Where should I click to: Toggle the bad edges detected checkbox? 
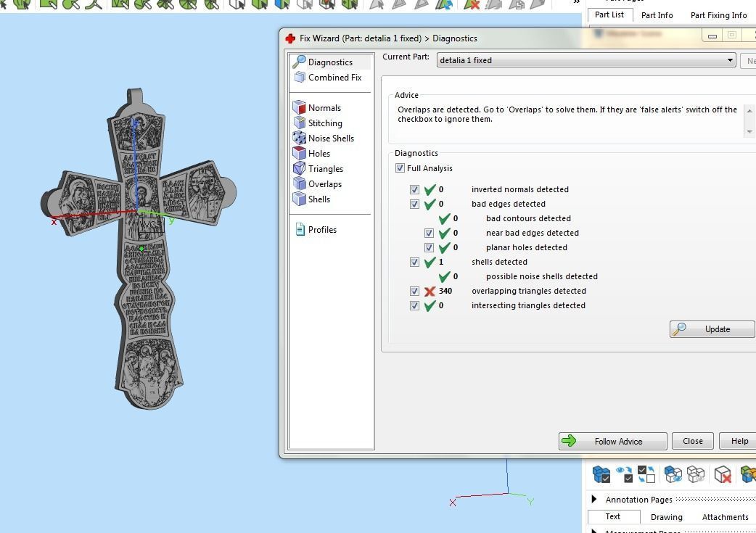click(414, 204)
